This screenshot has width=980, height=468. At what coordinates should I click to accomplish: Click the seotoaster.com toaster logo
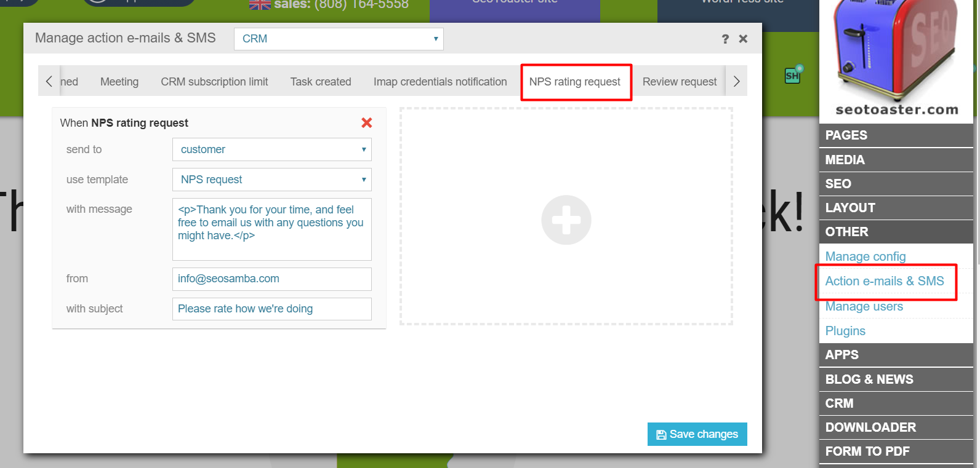pos(896,58)
